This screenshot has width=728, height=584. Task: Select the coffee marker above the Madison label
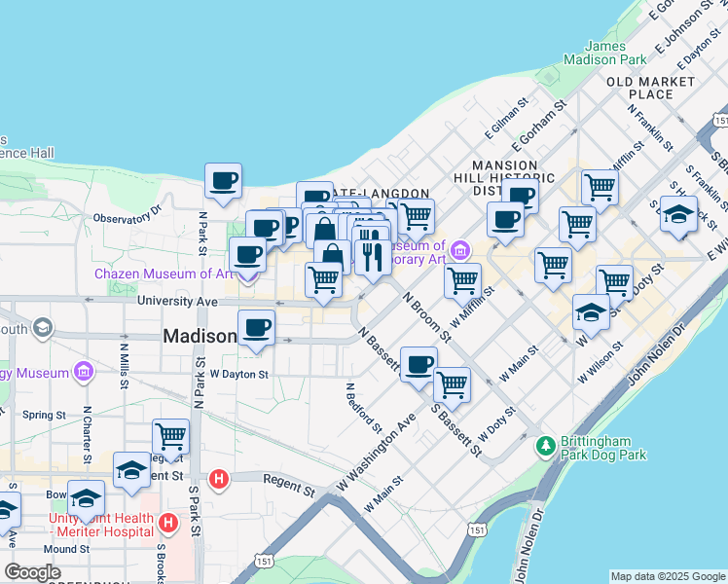(256, 327)
